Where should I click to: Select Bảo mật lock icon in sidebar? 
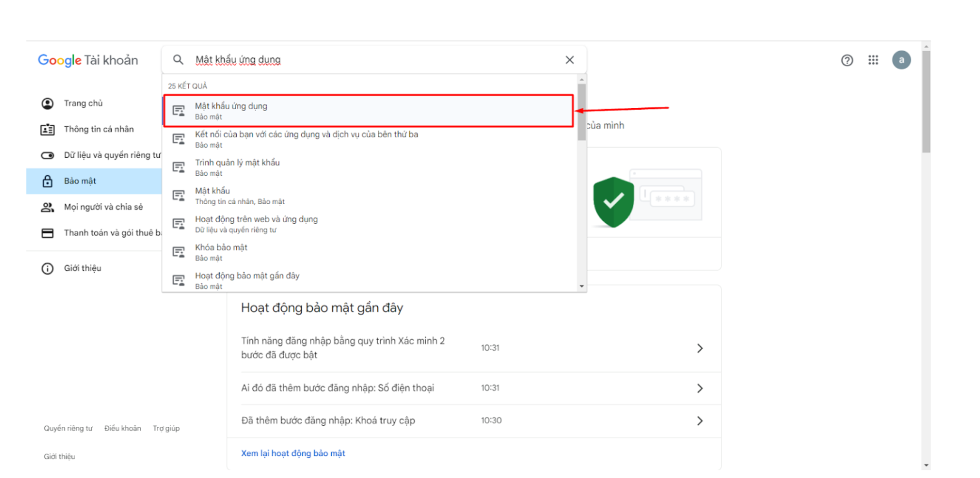point(47,181)
